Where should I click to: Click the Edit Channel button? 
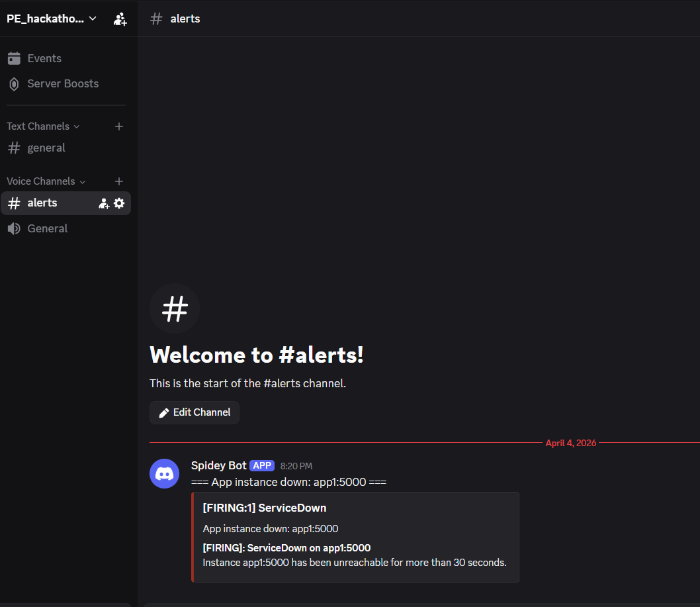tap(195, 412)
